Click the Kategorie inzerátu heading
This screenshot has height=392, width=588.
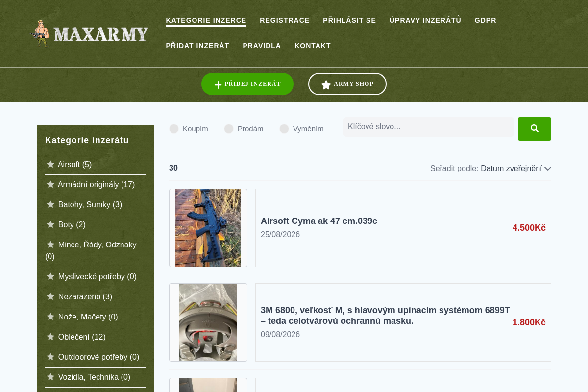87,140
